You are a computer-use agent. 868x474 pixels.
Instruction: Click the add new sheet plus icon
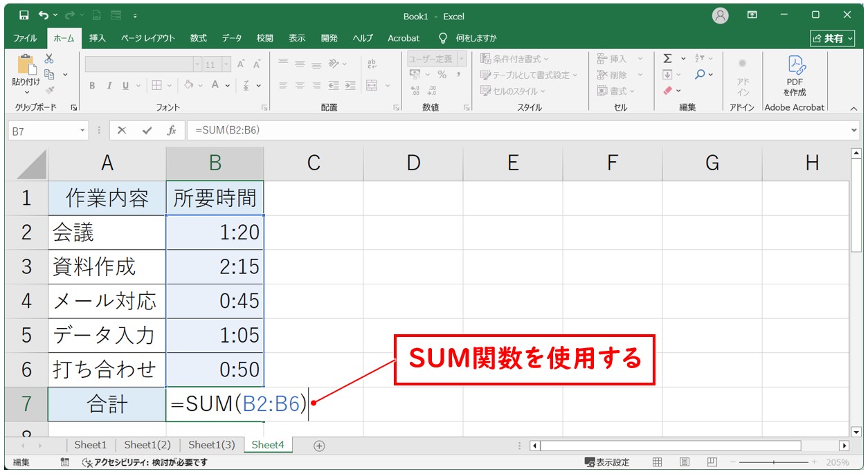(319, 446)
